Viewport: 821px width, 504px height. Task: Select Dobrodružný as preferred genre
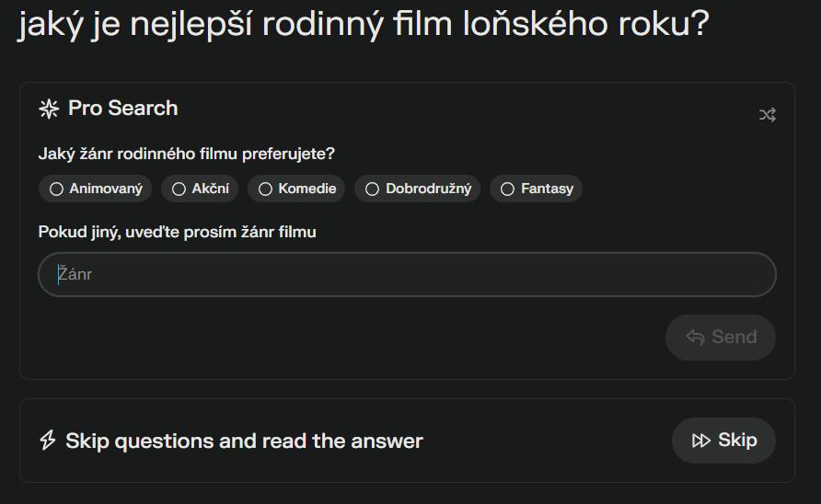click(x=417, y=189)
